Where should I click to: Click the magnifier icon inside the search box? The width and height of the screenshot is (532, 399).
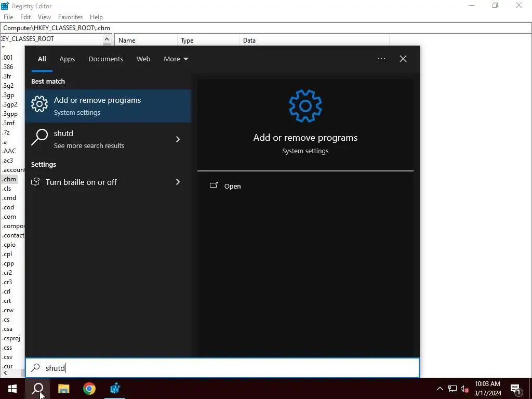(36, 368)
